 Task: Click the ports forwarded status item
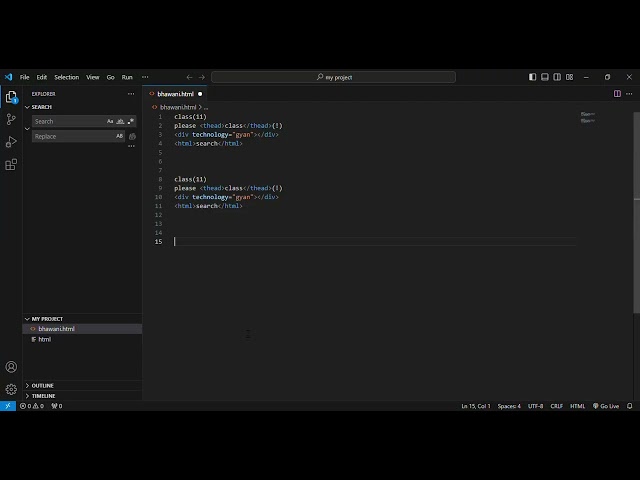click(57, 406)
